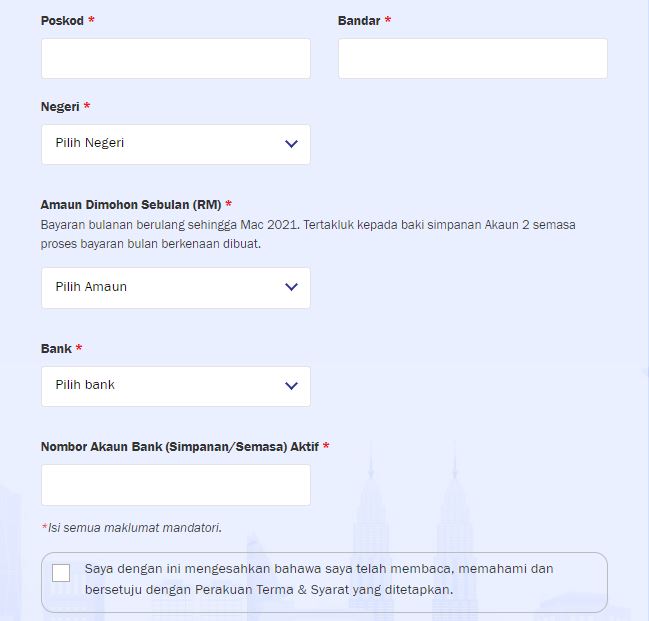Screen dimensions: 649x621
Task: Focus the Poskod input field
Action: coord(176,58)
